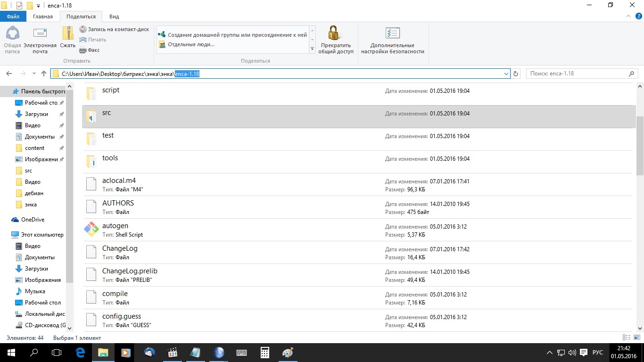Click the address bar path field
Image resolution: width=644 pixels, height=362 pixels.
pos(280,74)
